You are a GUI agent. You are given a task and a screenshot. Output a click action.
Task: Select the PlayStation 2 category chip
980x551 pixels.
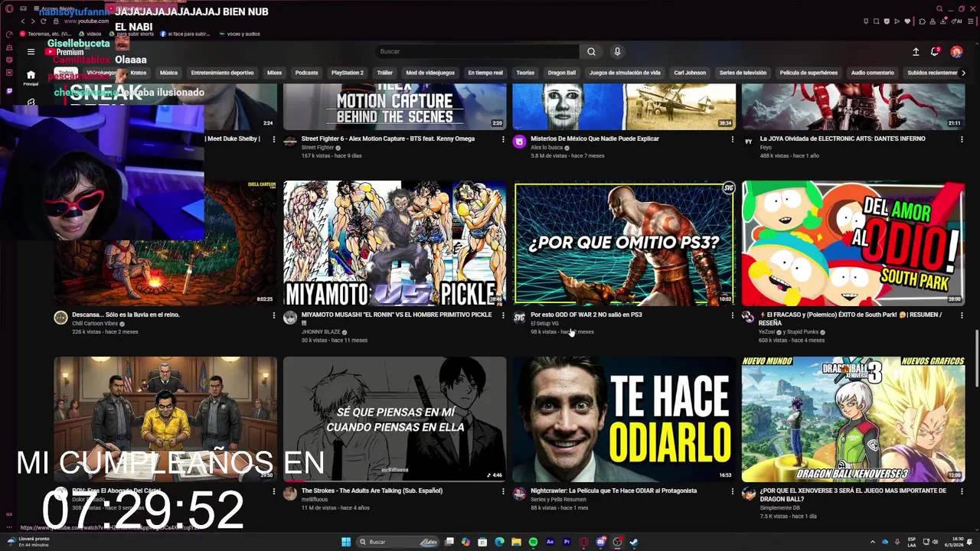[x=347, y=73]
